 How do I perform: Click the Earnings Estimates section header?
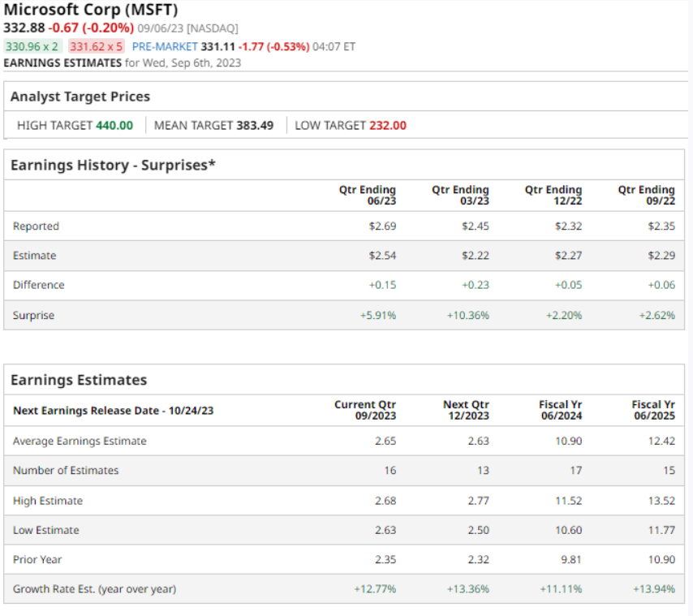79,380
